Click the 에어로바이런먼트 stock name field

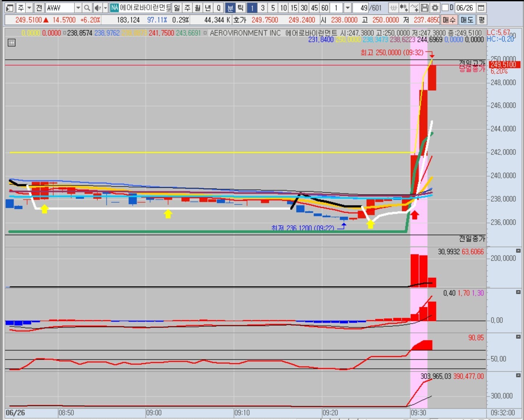tap(145, 8)
